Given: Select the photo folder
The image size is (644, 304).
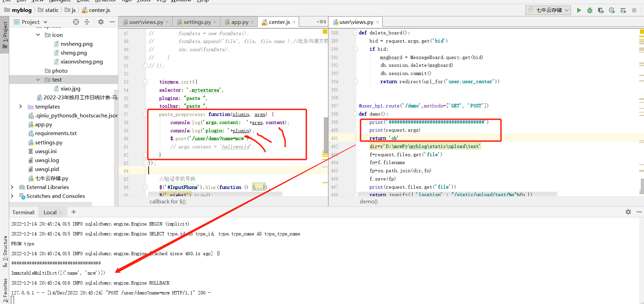Looking at the screenshot, I should coord(60,71).
